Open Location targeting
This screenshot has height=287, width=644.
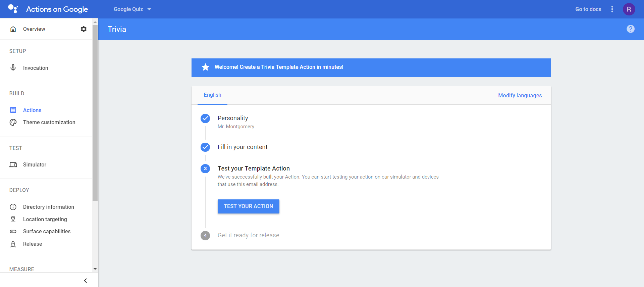[45, 219]
